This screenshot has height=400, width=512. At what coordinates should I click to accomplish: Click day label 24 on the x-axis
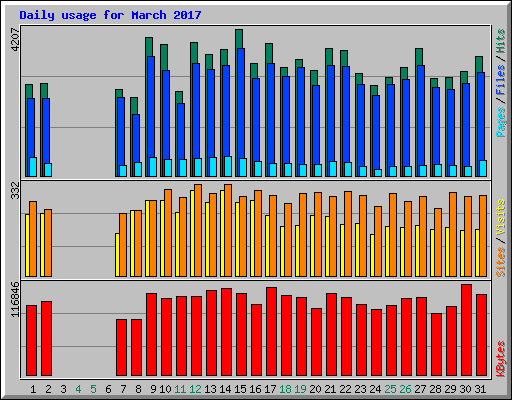pos(375,389)
